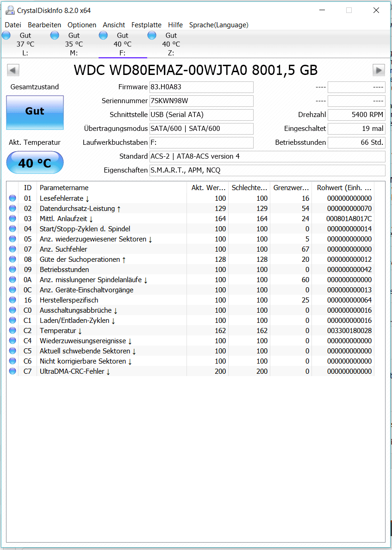Open the Ansicht menu
Image resolution: width=392 pixels, height=550 pixels.
pos(114,25)
